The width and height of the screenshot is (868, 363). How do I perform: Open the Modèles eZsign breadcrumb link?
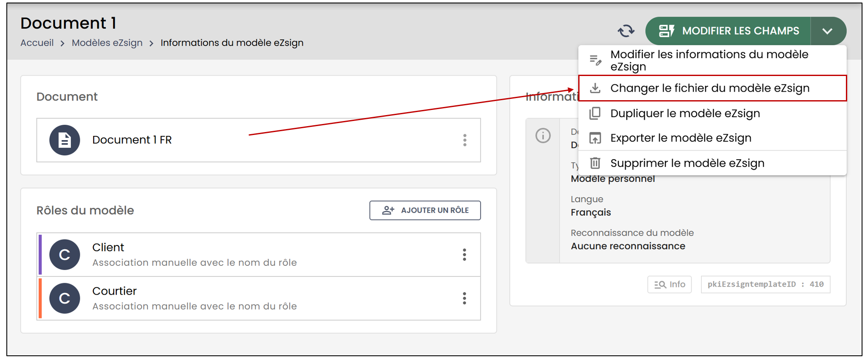(x=107, y=43)
